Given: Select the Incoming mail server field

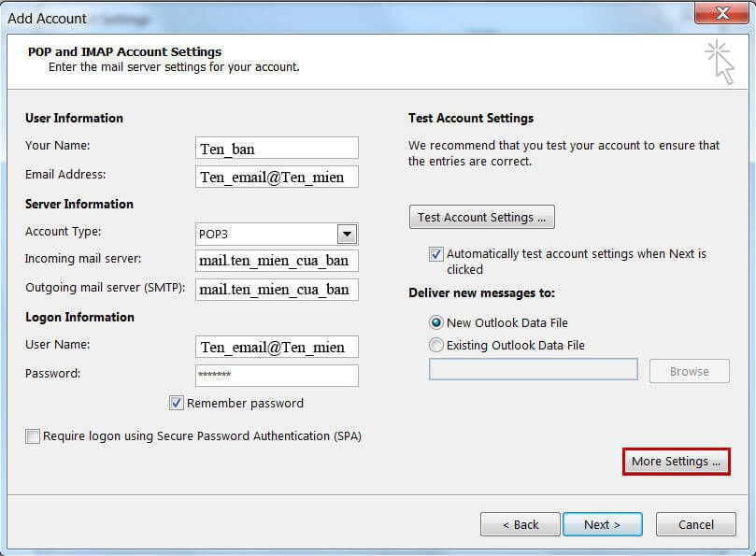Looking at the screenshot, I should tap(277, 261).
